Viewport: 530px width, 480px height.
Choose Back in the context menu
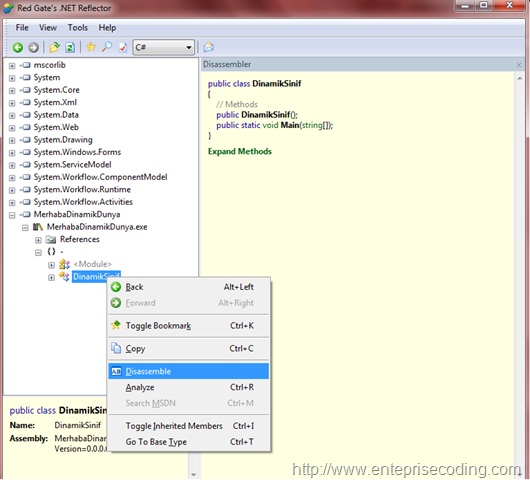tap(189, 287)
